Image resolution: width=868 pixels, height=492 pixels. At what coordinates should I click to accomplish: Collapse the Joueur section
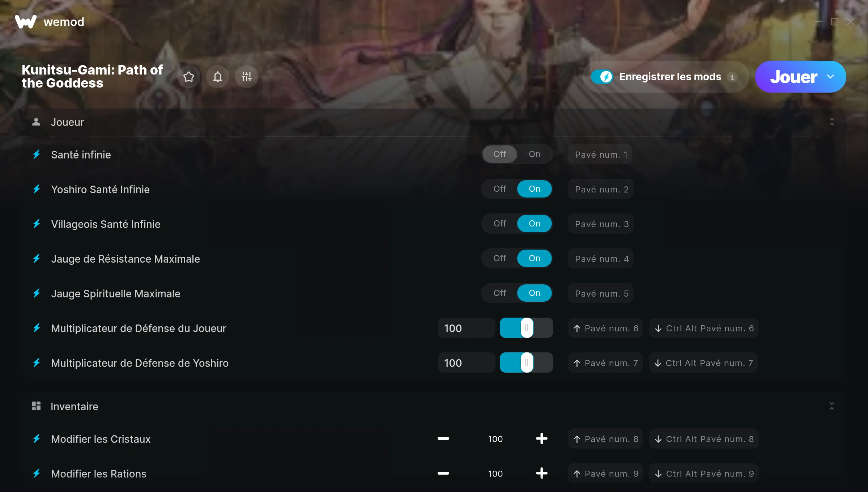click(832, 122)
